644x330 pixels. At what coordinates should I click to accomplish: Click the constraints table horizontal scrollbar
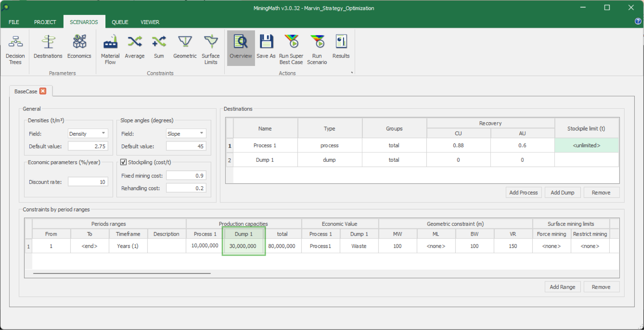click(122, 273)
